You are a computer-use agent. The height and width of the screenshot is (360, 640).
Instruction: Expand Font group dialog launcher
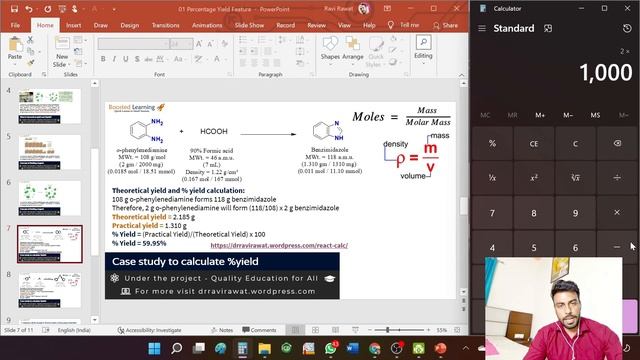[x=229, y=75]
